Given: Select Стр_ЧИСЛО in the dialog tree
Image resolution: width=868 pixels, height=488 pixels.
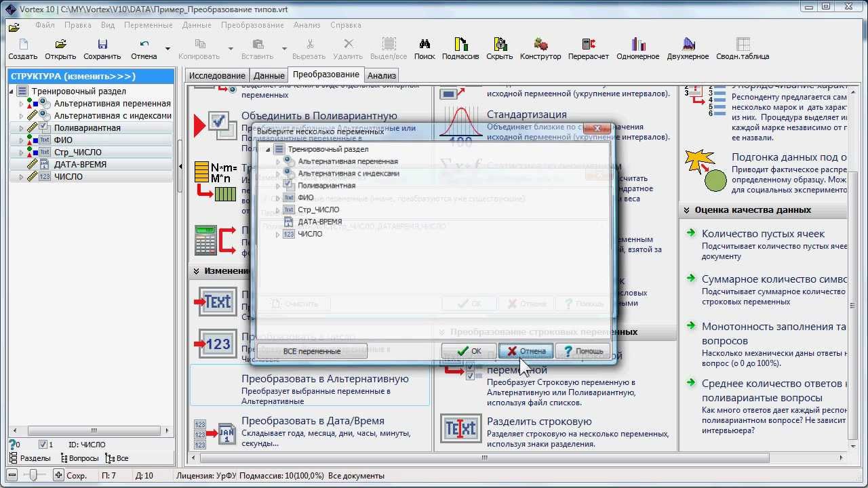Looking at the screenshot, I should (318, 209).
